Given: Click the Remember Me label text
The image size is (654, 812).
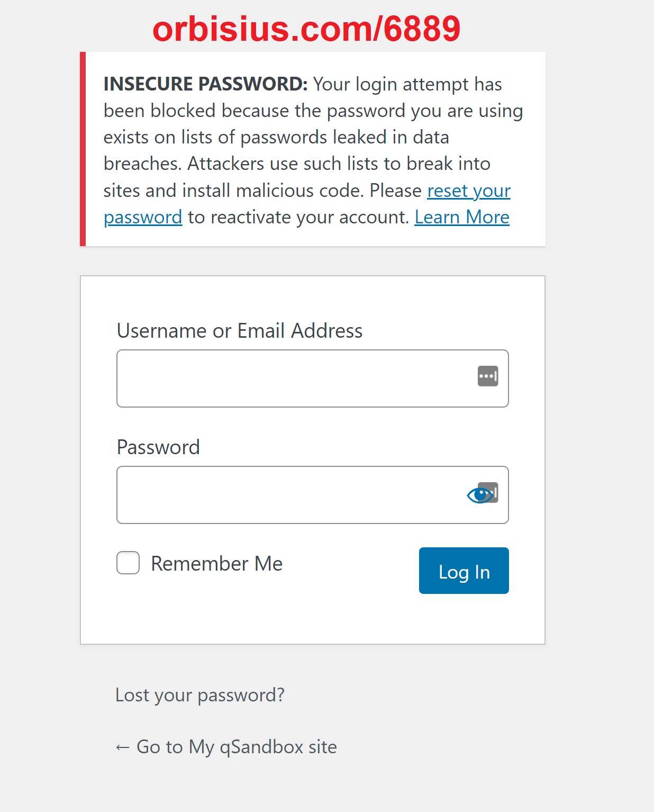Looking at the screenshot, I should [217, 564].
